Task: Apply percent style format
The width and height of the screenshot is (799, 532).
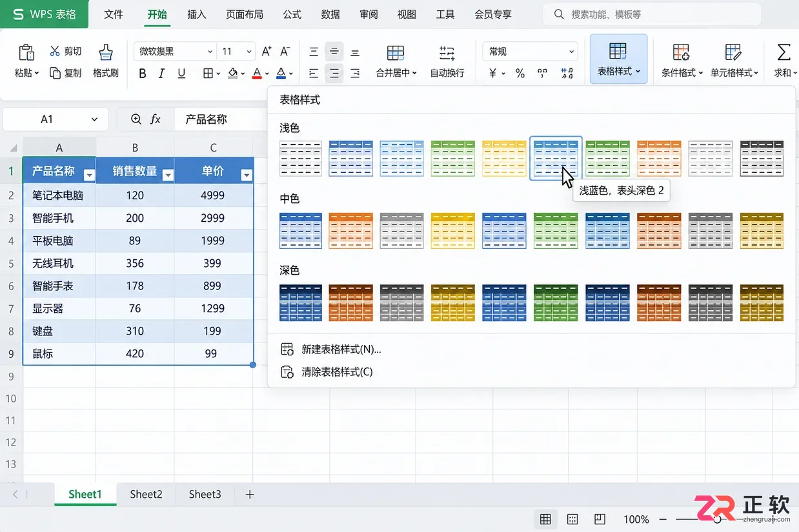Action: pos(520,74)
